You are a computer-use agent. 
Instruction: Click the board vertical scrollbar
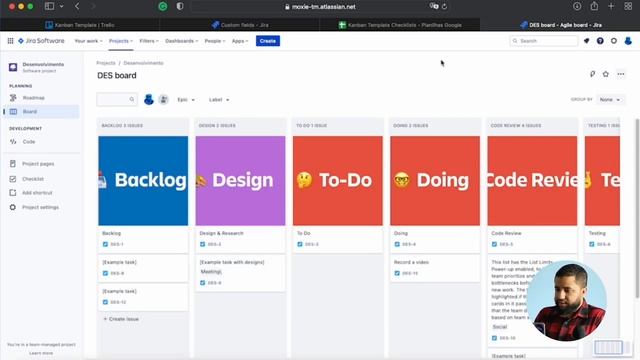coord(637,208)
